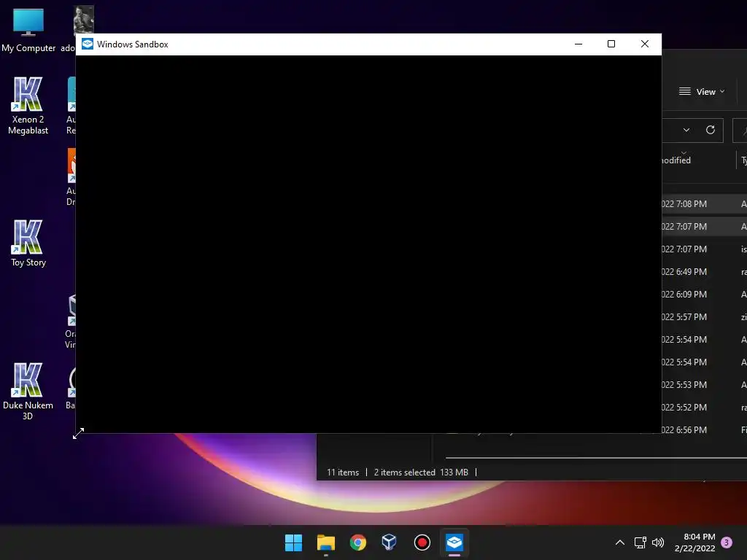Select the file row dated 5:57 PM

(x=704, y=317)
